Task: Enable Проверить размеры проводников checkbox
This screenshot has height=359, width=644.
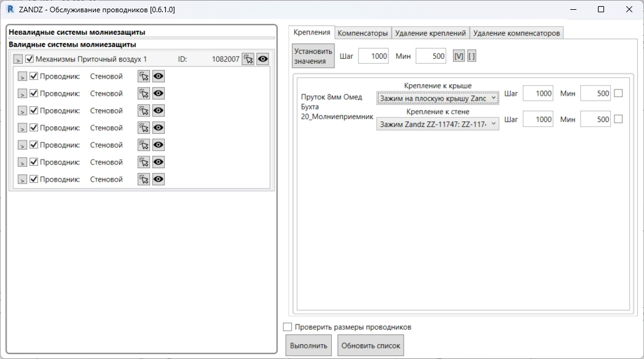Action: [288, 327]
